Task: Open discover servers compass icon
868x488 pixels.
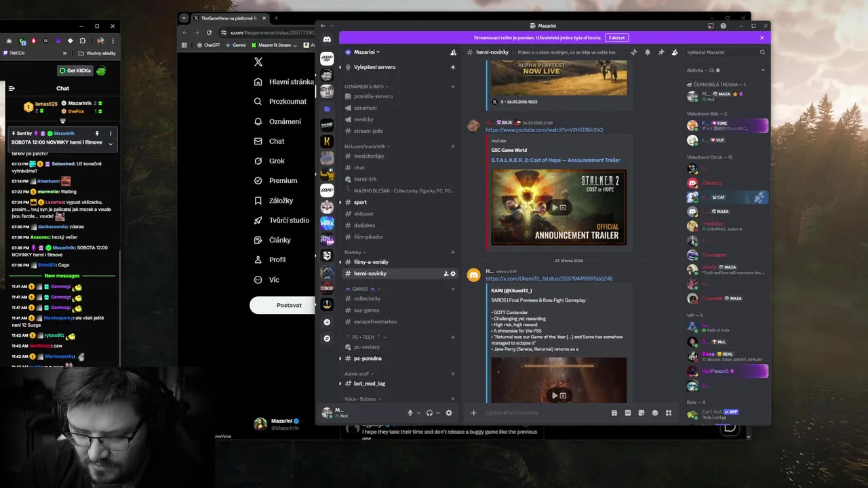Action: pyautogui.click(x=327, y=338)
